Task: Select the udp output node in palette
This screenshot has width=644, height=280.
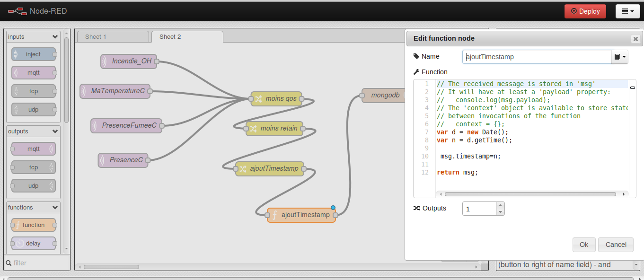Action: click(x=34, y=186)
